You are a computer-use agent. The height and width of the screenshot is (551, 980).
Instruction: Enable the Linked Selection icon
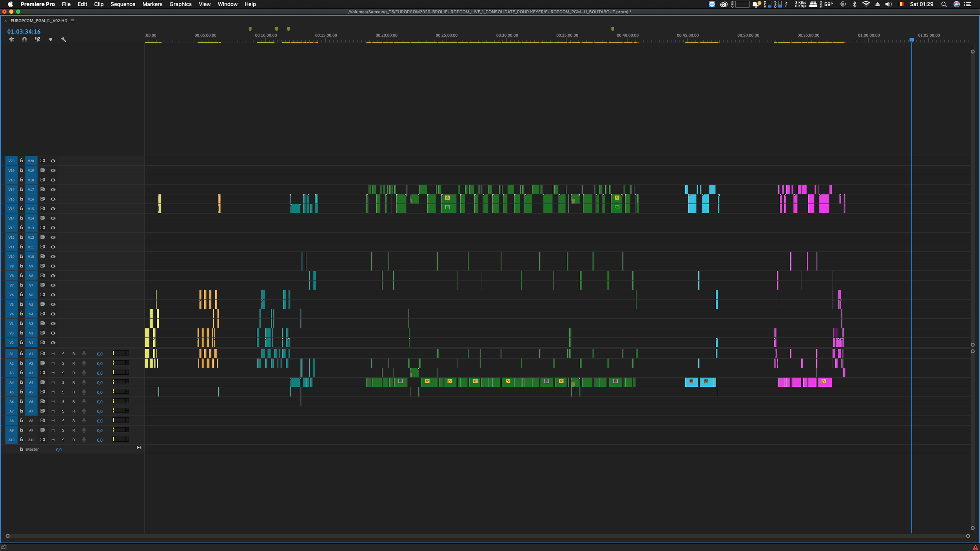(x=37, y=39)
